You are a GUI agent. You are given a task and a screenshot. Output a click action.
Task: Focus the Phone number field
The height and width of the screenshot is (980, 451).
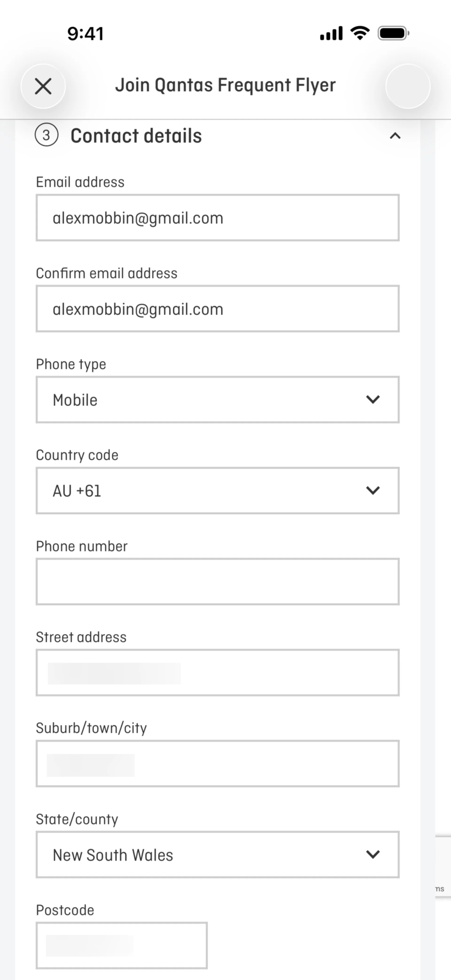point(218,582)
